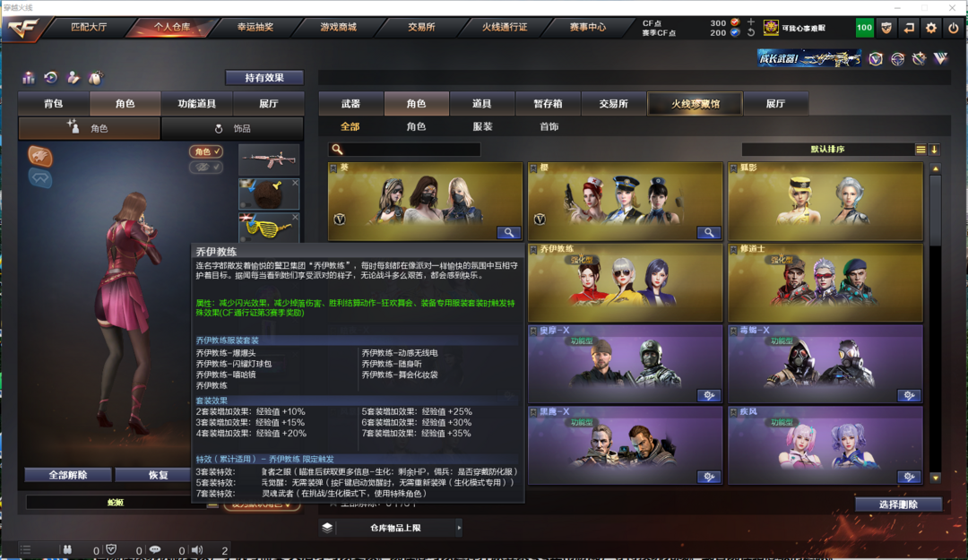
Task: Open settings for the 毒蝎-X card
Action: pos(910,395)
